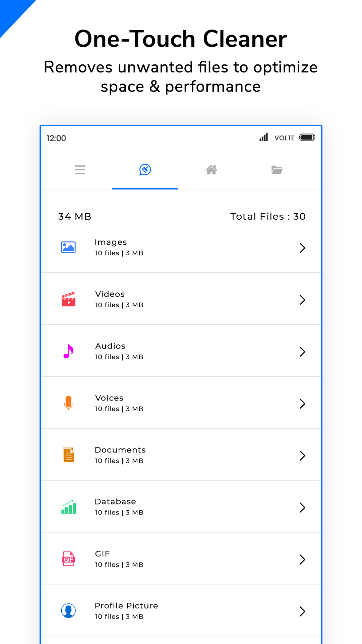This screenshot has width=362, height=644.
Task: Open the Database label entry
Action: click(x=115, y=502)
